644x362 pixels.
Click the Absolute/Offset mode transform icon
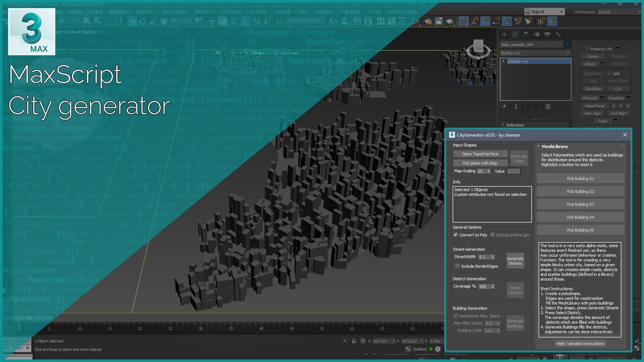pos(363,341)
